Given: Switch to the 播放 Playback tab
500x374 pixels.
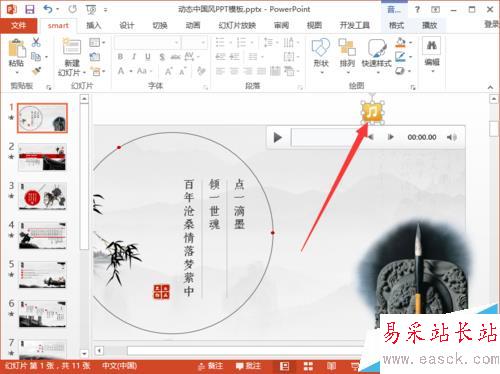Looking at the screenshot, I should 429,25.
